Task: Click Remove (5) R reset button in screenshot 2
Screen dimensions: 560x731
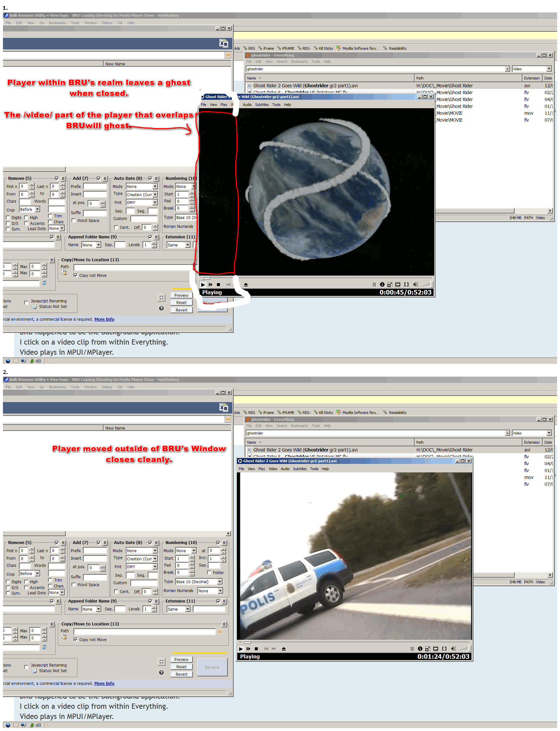Action: [x=63, y=543]
